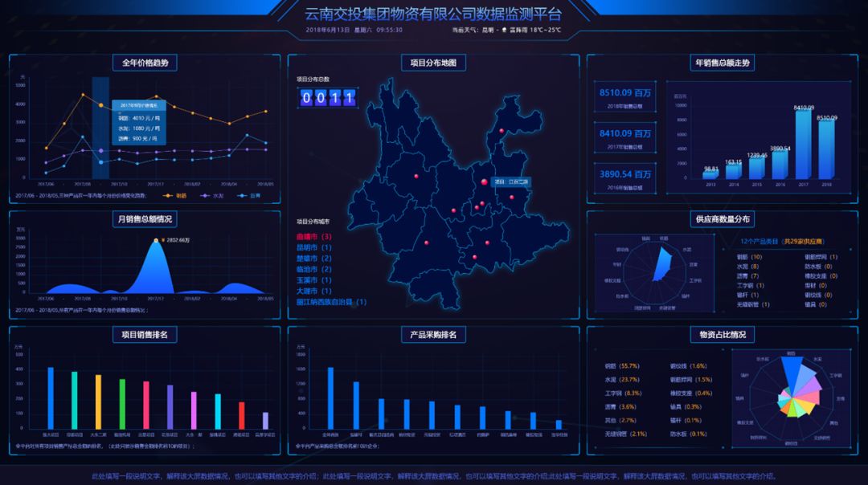Toggle the 水泥 legend under the price trend chart
This screenshot has height=485, width=868.
point(211,195)
